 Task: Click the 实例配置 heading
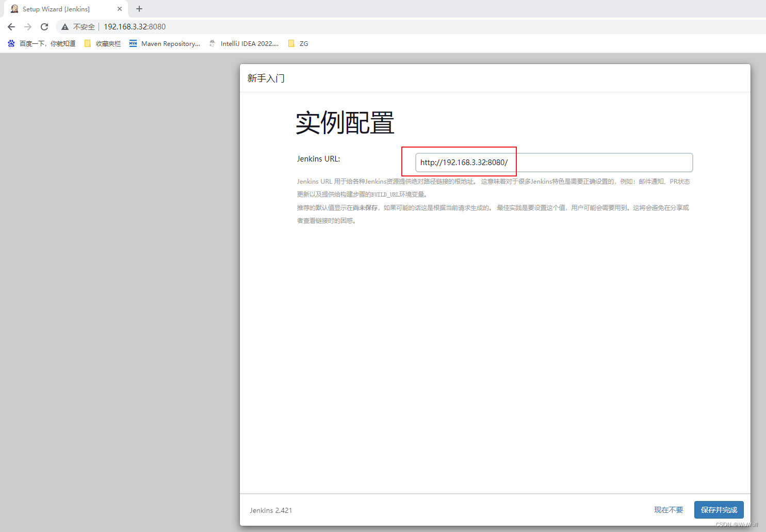coord(345,123)
